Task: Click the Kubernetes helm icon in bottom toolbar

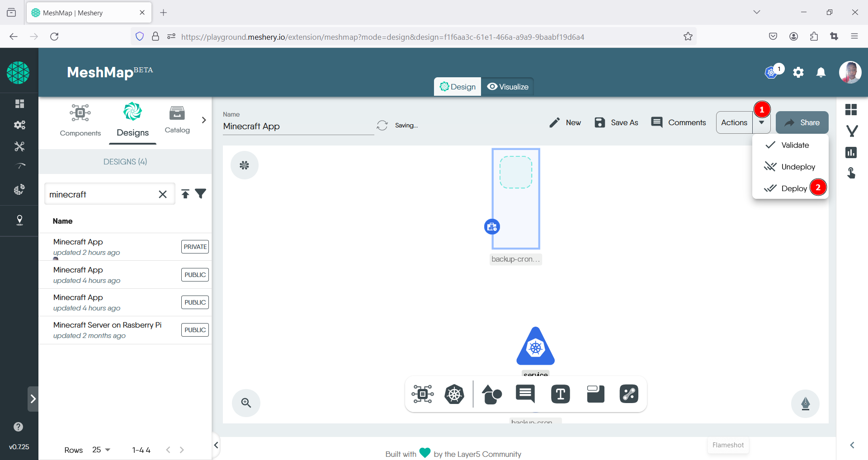Action: 454,394
